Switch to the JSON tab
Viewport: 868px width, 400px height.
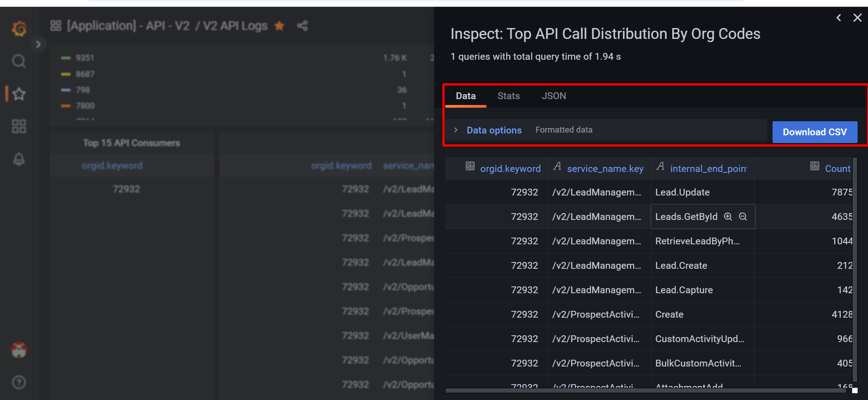tap(554, 96)
